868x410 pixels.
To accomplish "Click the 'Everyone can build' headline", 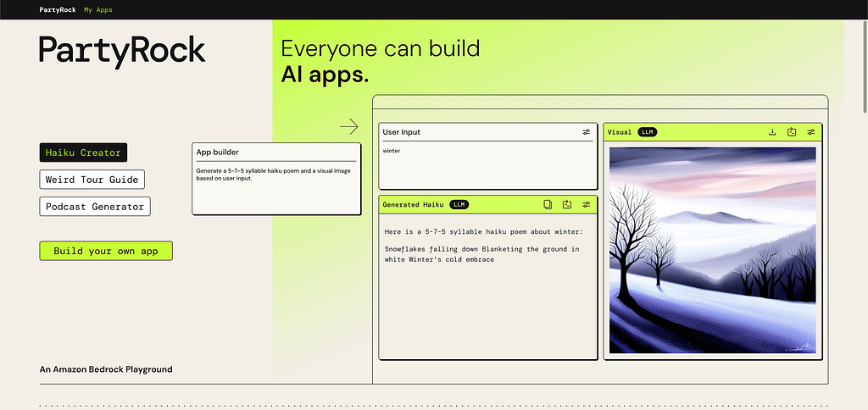I will [381, 48].
